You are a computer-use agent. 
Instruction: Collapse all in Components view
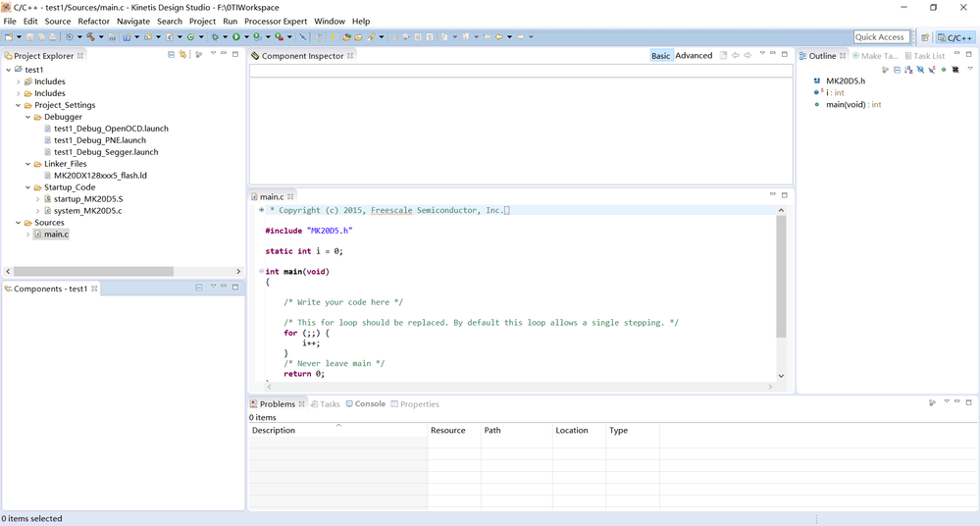[199, 288]
